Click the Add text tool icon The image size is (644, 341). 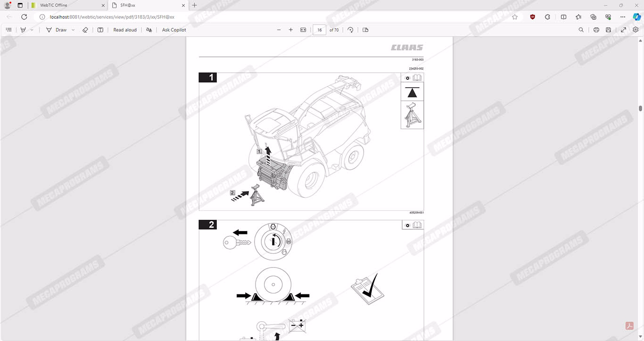(100, 30)
